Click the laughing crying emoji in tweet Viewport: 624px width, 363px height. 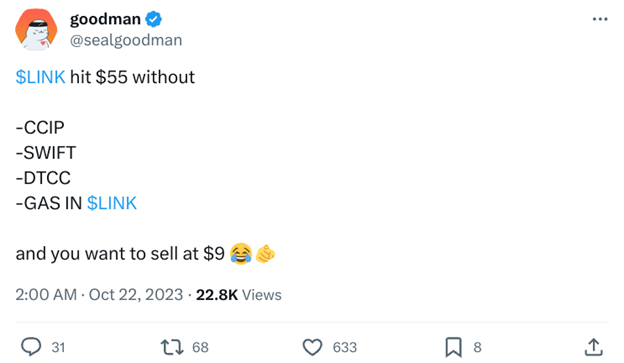click(x=241, y=254)
